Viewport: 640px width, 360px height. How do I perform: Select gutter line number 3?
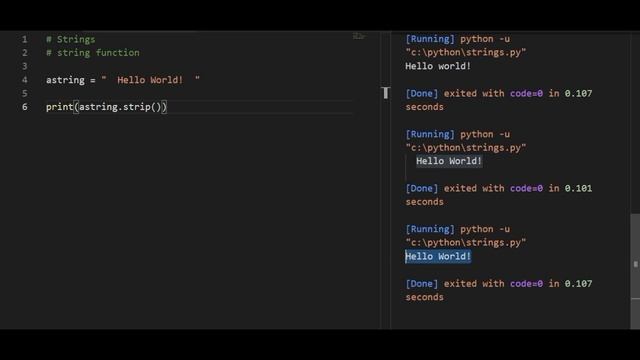pos(24,66)
